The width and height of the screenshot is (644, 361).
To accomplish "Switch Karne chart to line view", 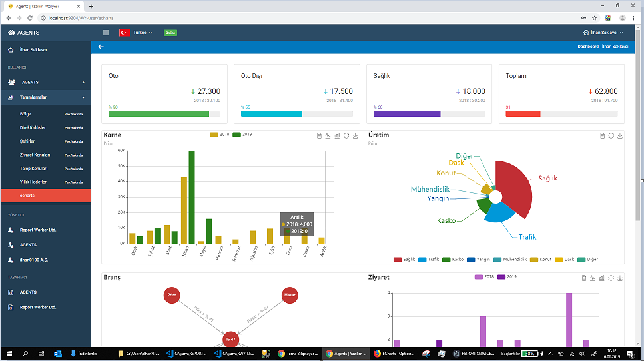I will (x=328, y=135).
